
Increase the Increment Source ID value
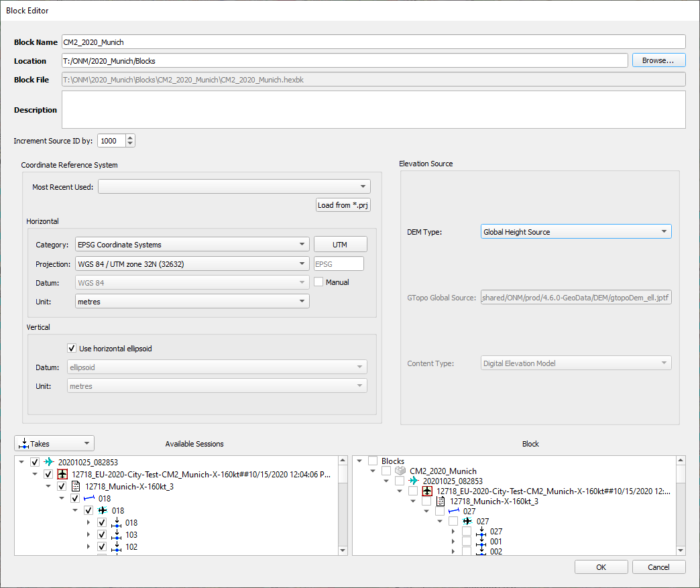[131, 137]
